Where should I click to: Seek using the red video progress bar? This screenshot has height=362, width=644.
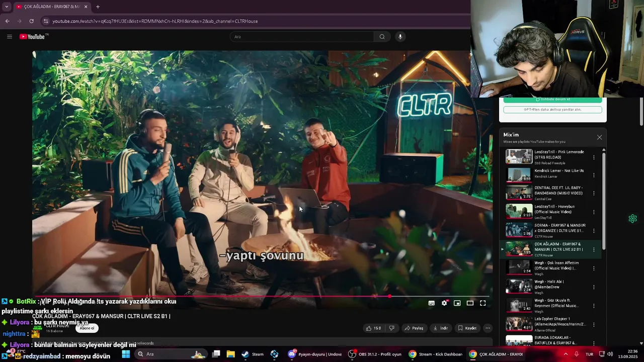pos(262,296)
